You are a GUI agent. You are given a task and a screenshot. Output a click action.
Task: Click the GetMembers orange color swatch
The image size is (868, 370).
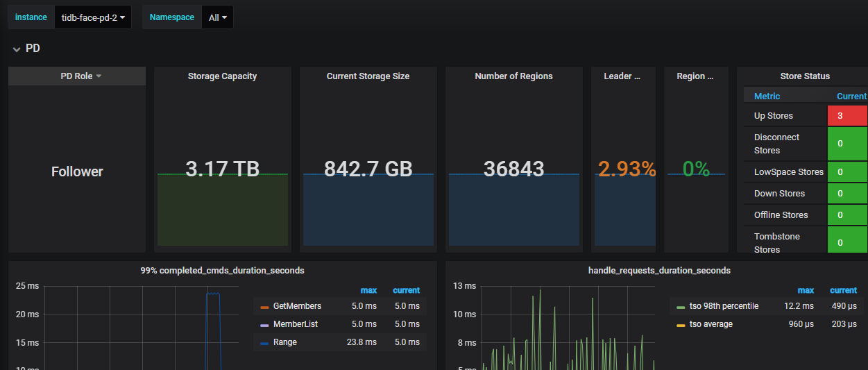point(264,307)
